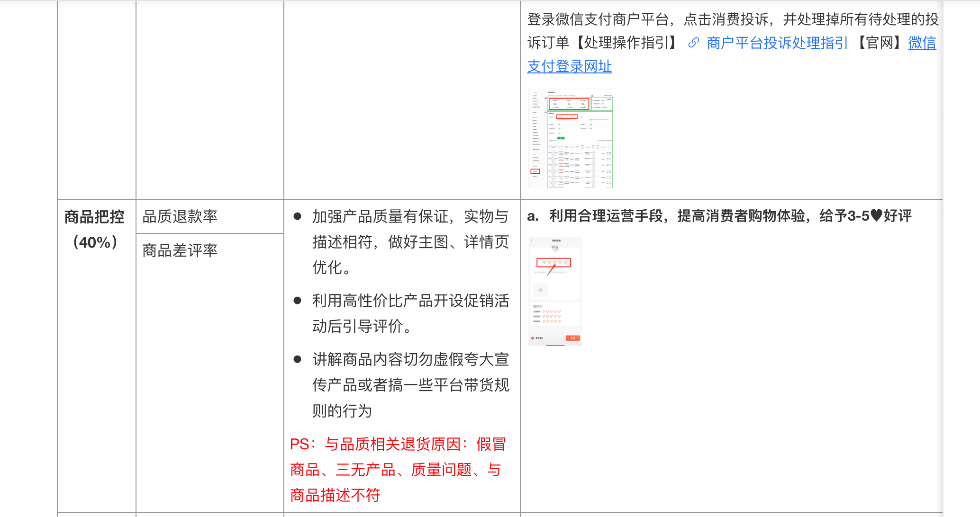980x517 pixels.
Task: Select the WeChat merchant complaints screenshot thumbnail
Action: pos(571,138)
